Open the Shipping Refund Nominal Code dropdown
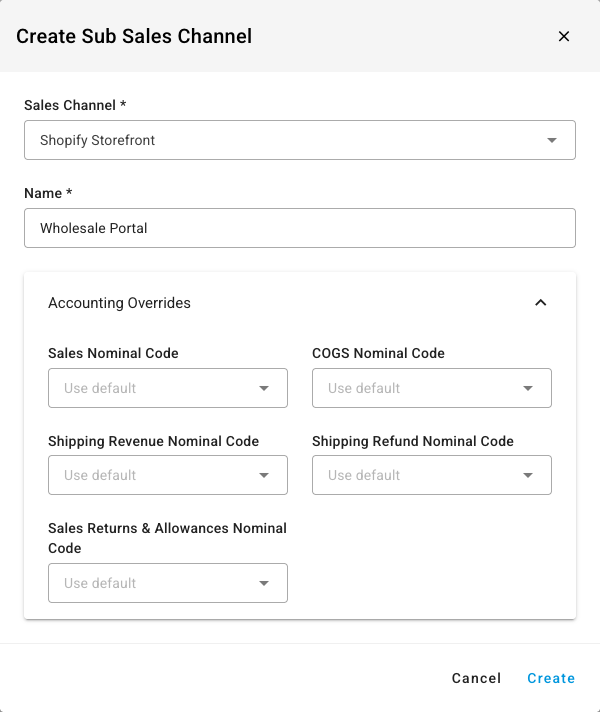This screenshot has height=712, width=600. point(431,475)
